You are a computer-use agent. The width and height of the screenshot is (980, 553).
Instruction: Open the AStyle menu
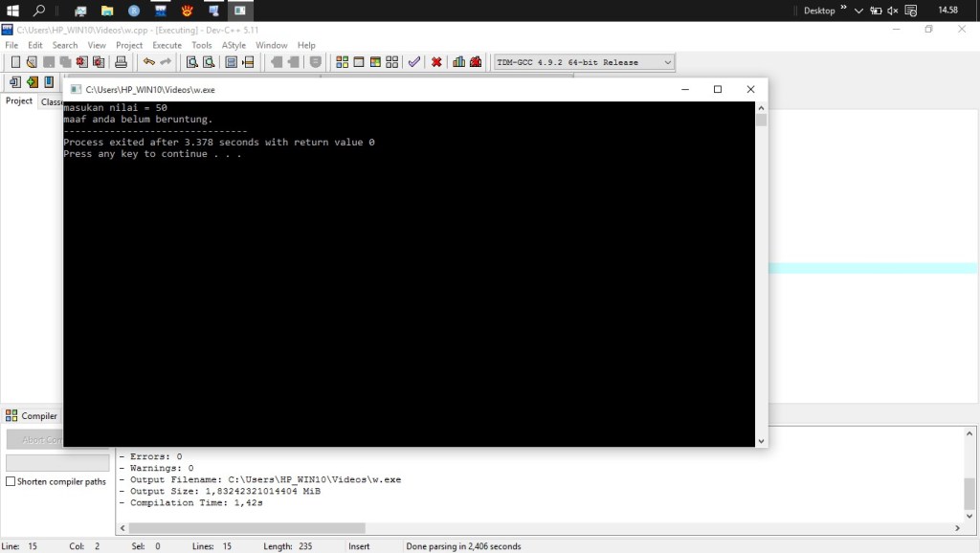point(234,45)
